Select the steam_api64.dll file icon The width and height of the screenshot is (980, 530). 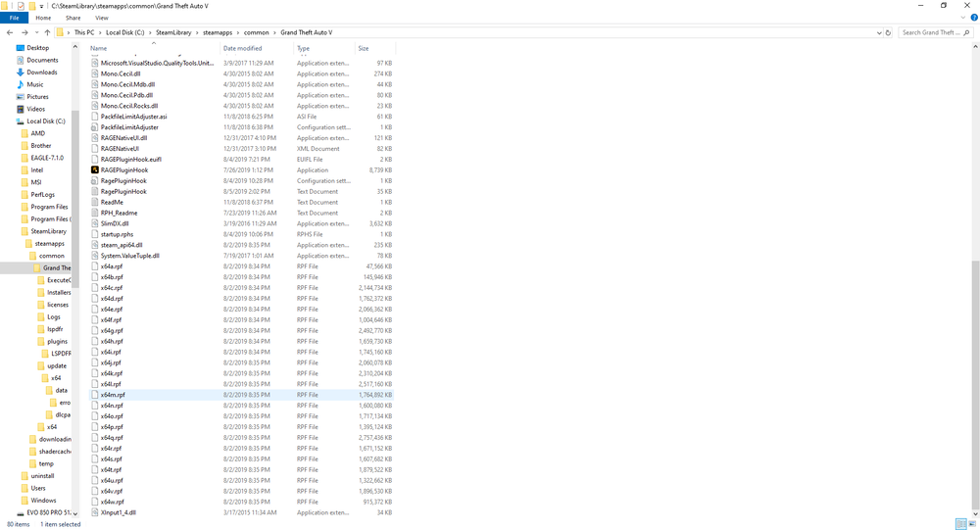(x=95, y=245)
